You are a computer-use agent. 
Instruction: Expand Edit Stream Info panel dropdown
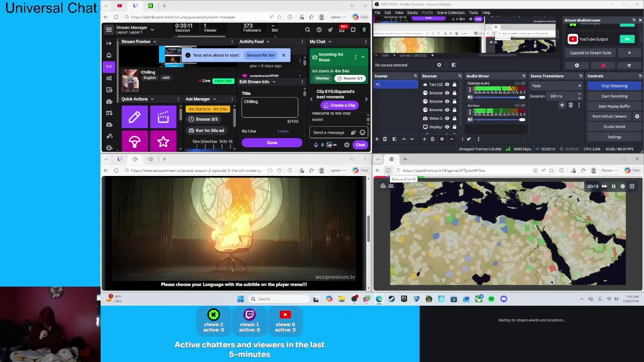click(274, 81)
